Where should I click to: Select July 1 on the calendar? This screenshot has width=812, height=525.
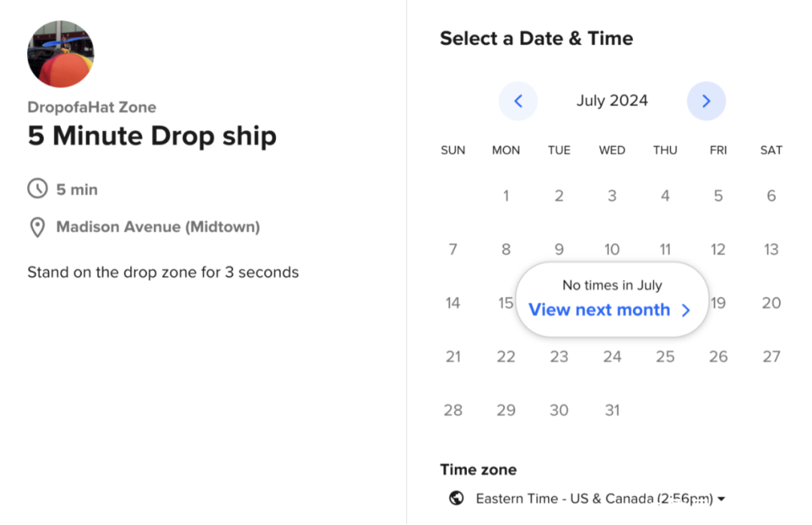pyautogui.click(x=506, y=196)
